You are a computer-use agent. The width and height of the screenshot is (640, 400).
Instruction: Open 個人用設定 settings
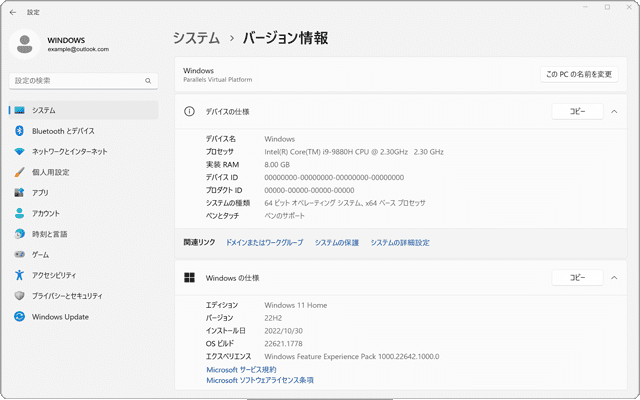tap(84, 172)
